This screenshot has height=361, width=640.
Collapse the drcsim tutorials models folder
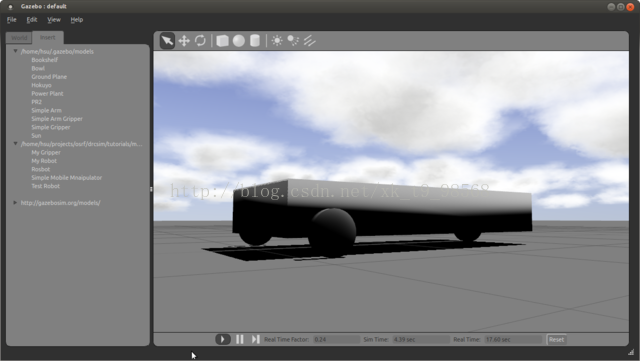click(x=15, y=144)
